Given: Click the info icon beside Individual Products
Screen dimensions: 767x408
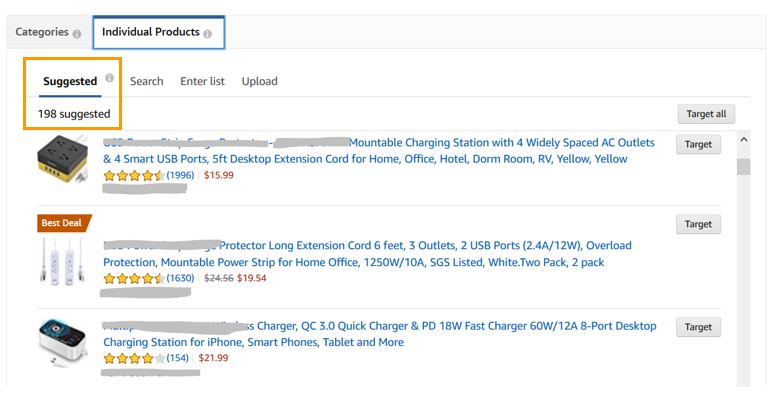Looking at the screenshot, I should [208, 33].
